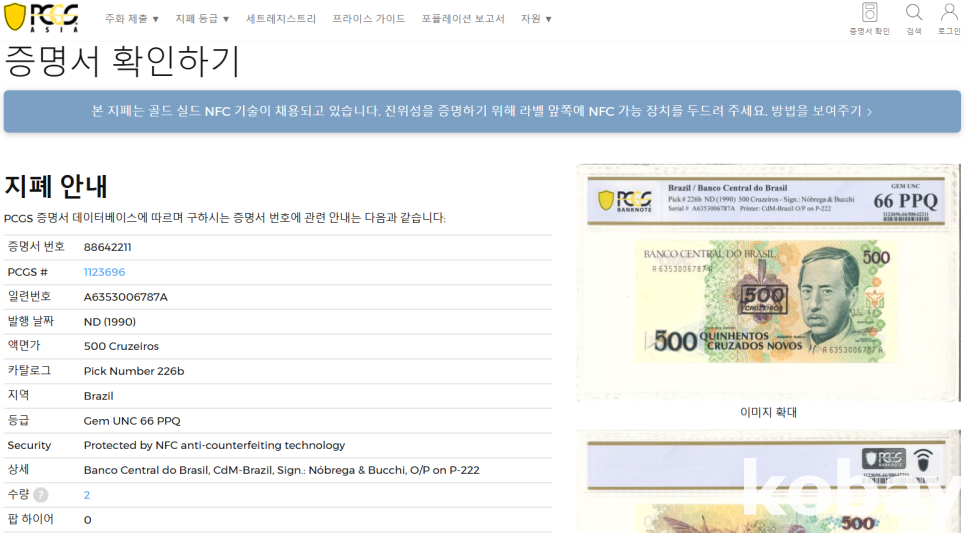Screen dimensions: 966x533
Task: Click the 일련번호 row label
Action: (x=29, y=296)
